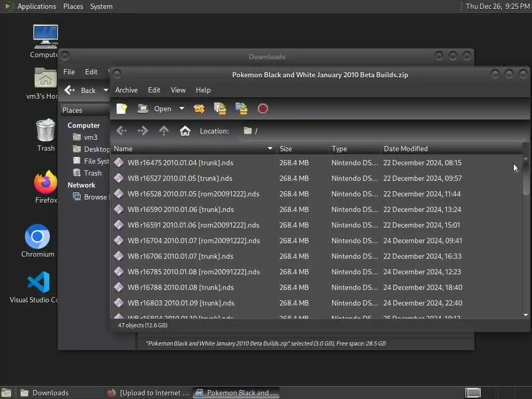This screenshot has height=399, width=532.
Task: Click the Home location icon in archive
Action: [x=185, y=130]
